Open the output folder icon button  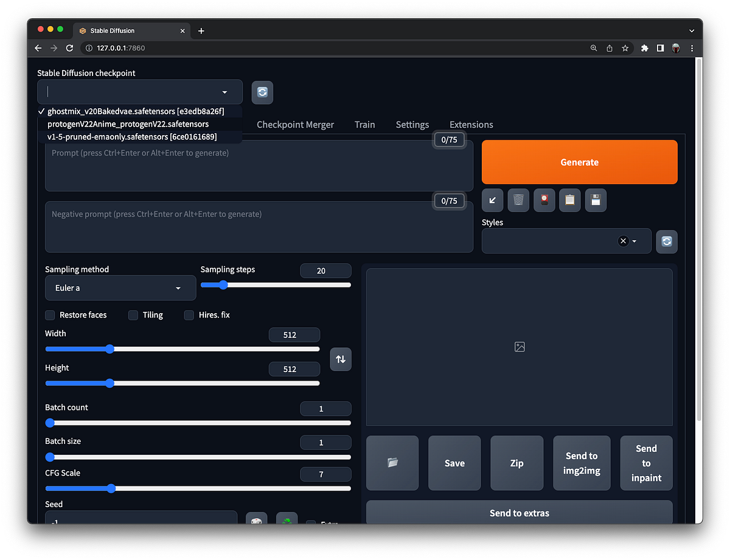[392, 463]
